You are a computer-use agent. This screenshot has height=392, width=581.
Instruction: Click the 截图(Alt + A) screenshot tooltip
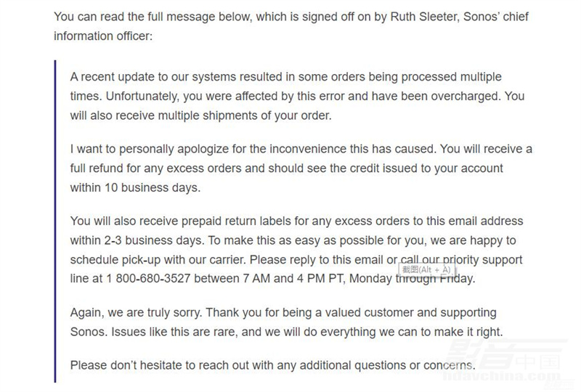coord(426,269)
